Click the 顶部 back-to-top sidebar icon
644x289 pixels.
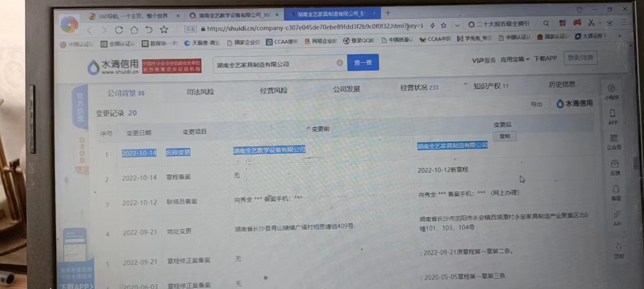click(618, 251)
